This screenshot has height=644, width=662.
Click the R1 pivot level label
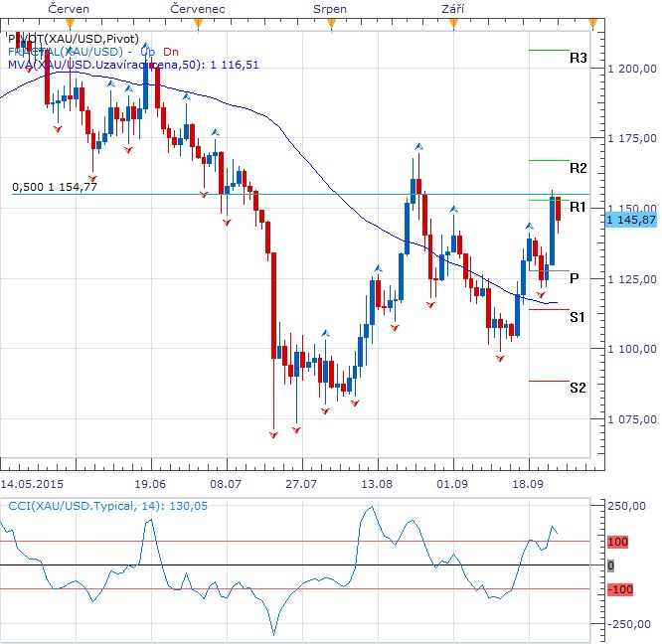click(578, 207)
